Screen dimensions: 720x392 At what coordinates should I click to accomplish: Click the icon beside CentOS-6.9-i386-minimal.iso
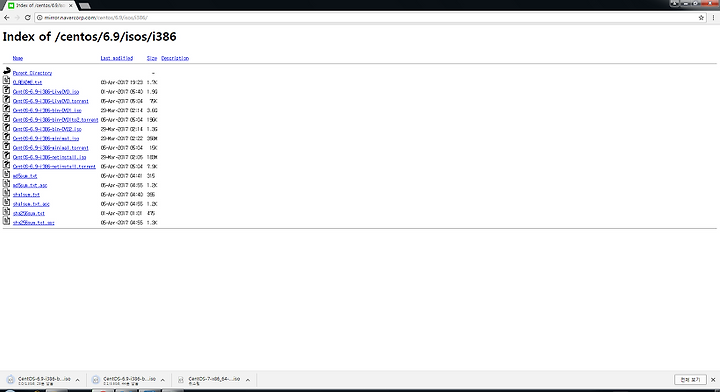(x=6, y=137)
